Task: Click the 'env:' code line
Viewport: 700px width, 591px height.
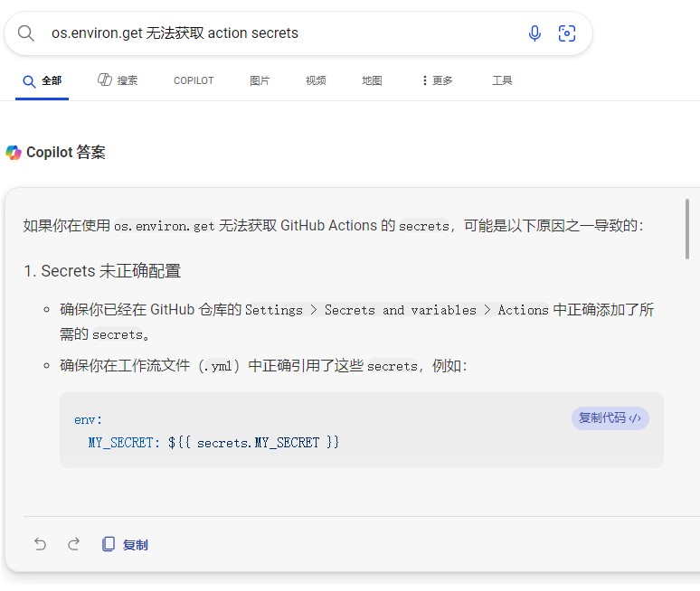Action: pos(88,420)
